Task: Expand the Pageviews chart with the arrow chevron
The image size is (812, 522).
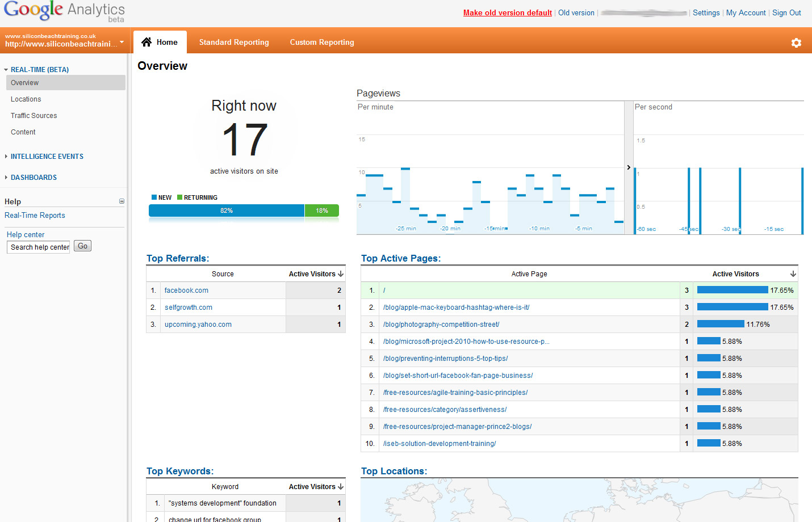Action: [x=628, y=167]
